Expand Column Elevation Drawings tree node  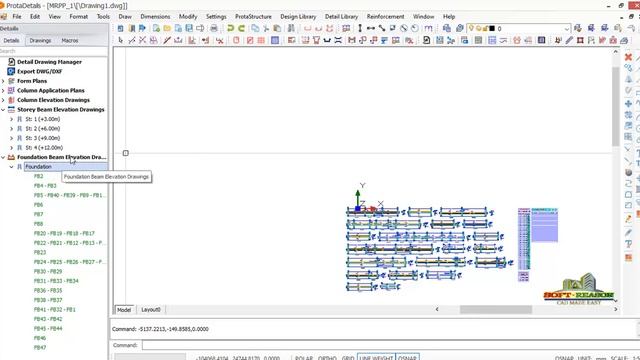3,100
